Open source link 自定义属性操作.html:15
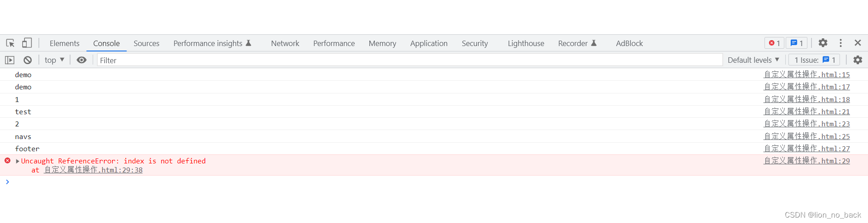868x223 pixels. tap(807, 74)
